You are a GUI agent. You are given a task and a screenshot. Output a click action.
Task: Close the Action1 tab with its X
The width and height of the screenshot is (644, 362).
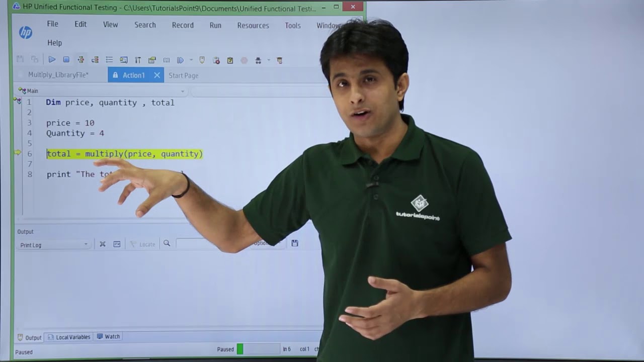pyautogui.click(x=157, y=75)
